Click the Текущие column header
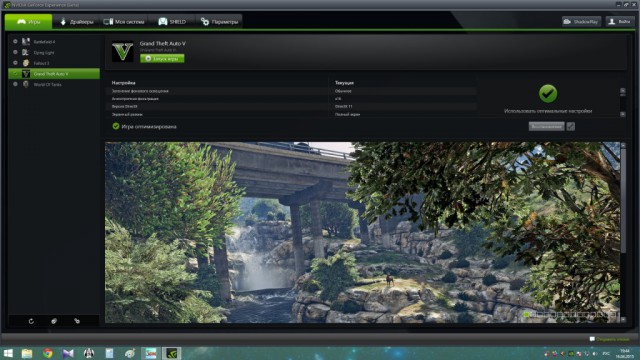Screen dimensions: 640x360 click(344, 82)
